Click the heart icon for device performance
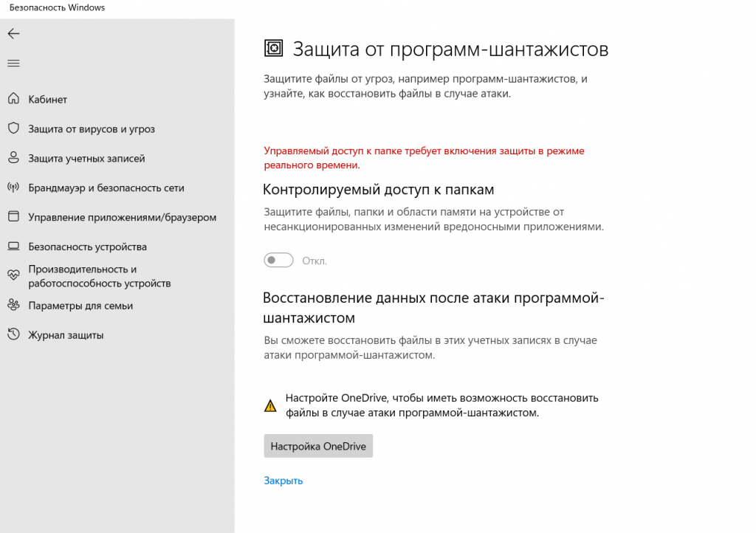The height and width of the screenshot is (533, 756). 13,275
